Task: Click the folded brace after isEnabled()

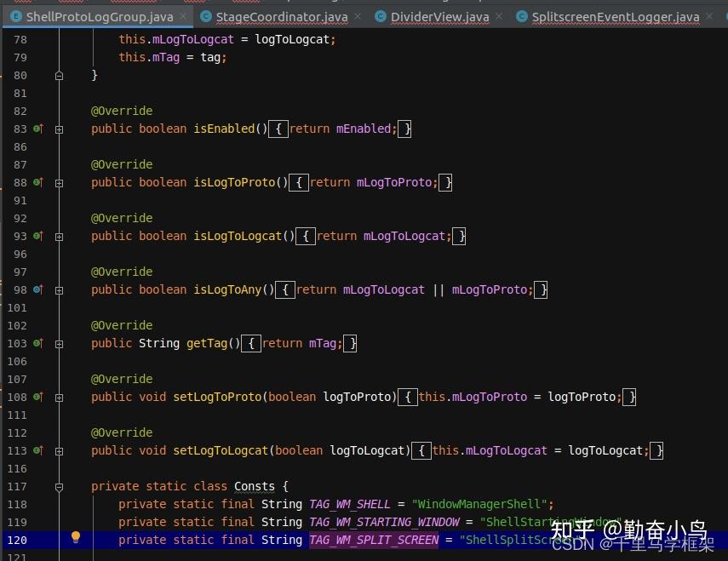Action: click(x=278, y=129)
